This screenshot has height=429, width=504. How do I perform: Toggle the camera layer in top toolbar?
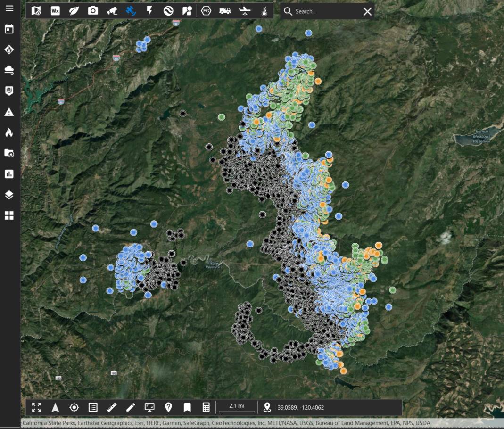[93, 11]
